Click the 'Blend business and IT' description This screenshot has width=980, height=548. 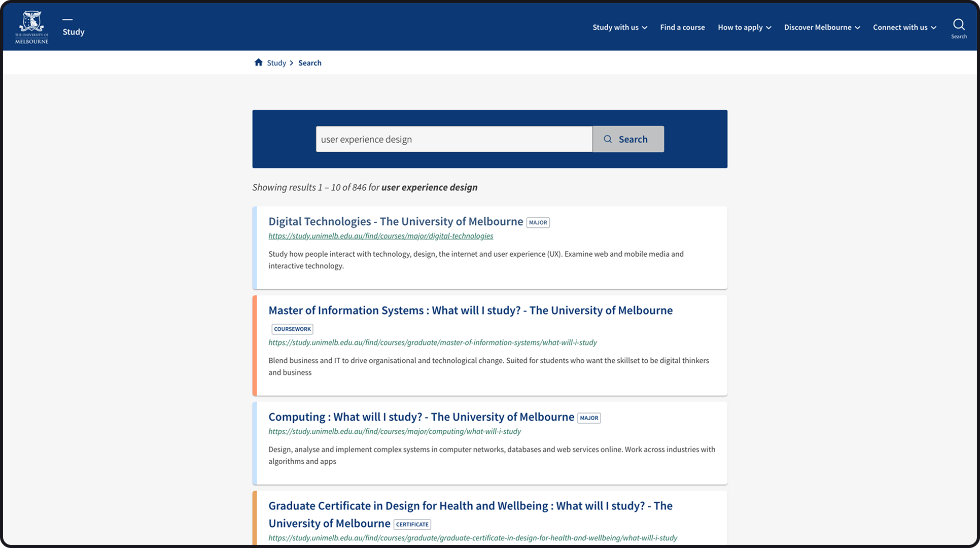488,366
